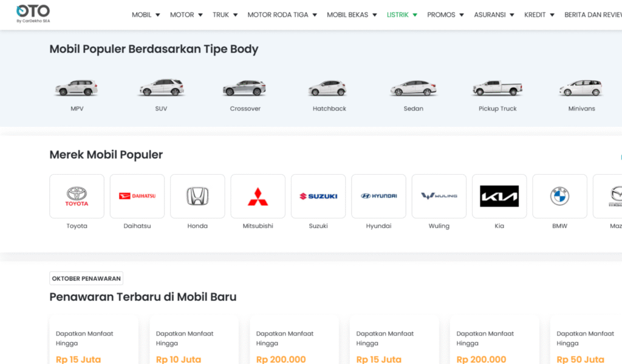The height and width of the screenshot is (364, 622).
Task: Click the Hyundai brand name link
Action: click(x=378, y=226)
